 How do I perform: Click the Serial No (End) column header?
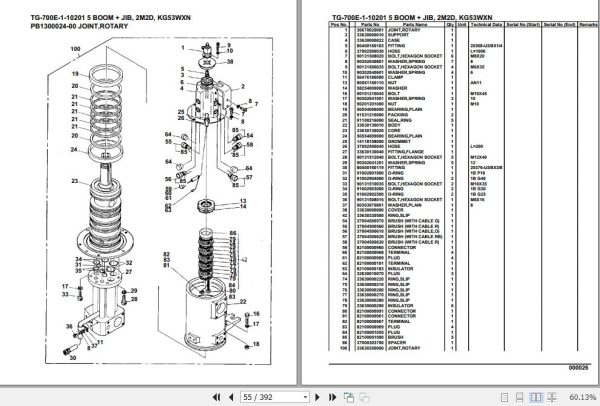point(559,24)
